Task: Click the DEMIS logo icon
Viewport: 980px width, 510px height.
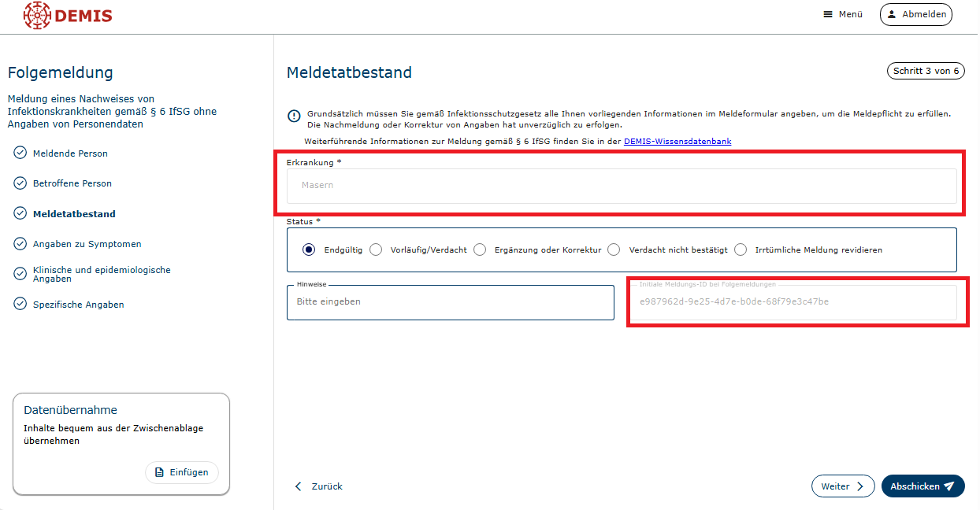Action: coord(36,15)
